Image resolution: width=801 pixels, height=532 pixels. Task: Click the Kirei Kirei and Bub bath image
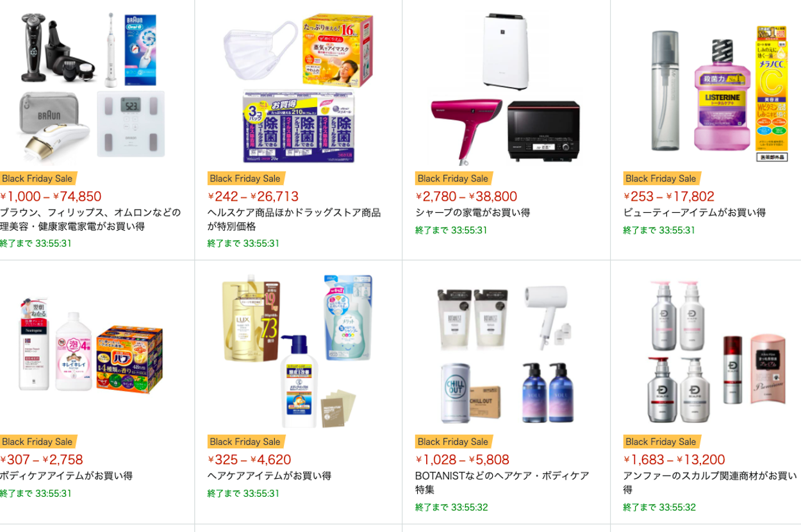(x=91, y=349)
